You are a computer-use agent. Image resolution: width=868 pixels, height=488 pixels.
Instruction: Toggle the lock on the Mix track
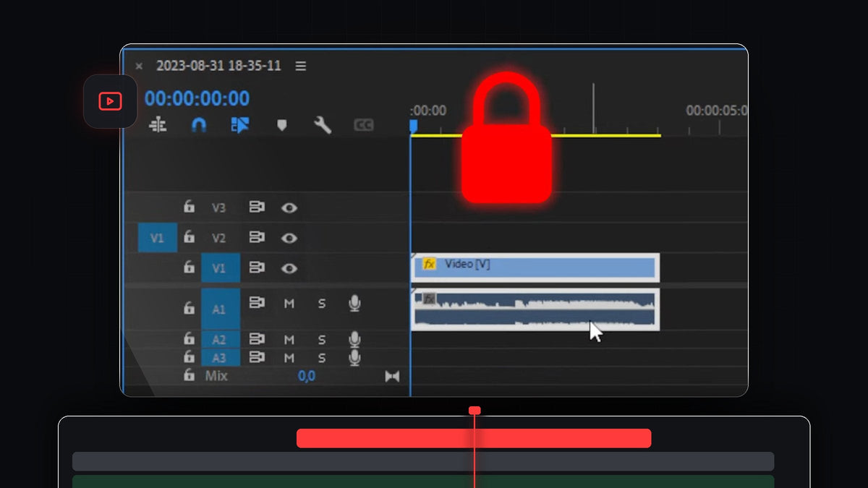point(189,375)
